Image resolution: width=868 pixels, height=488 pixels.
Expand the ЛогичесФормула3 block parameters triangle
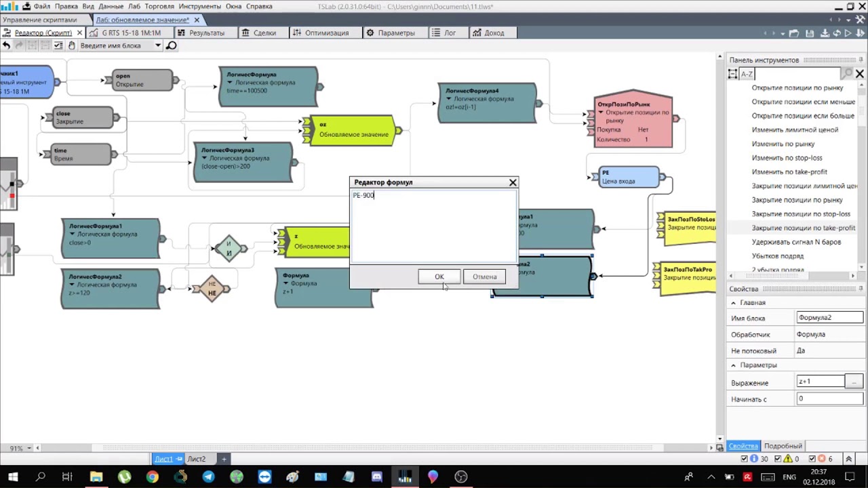(204, 158)
